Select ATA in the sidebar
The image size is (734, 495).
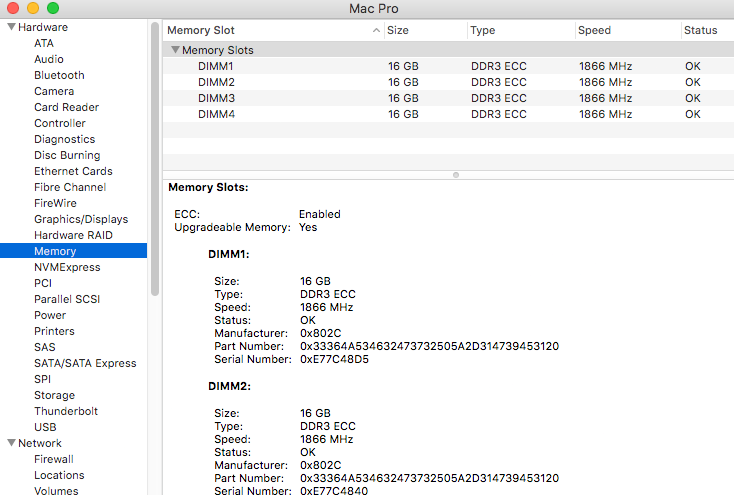coord(44,43)
